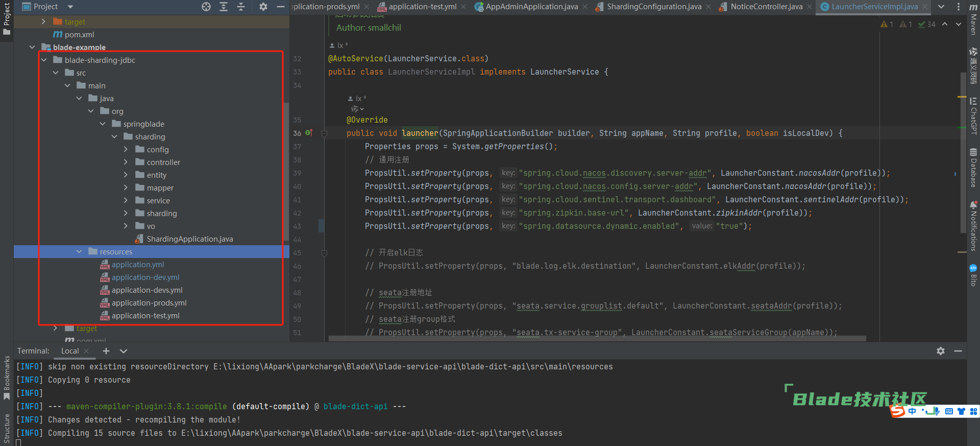This screenshot has width=980, height=446.
Task: Click the warnings count indicator in editor
Action: (887, 24)
